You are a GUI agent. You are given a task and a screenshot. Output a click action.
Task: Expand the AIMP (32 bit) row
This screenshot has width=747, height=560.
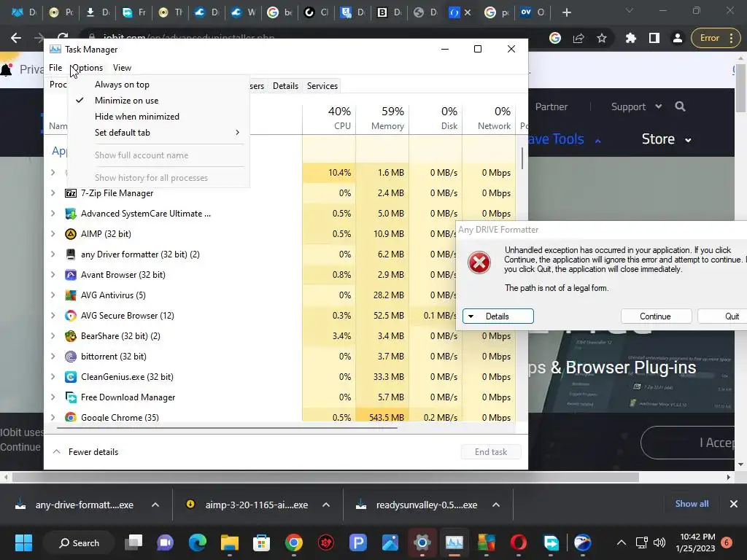(x=53, y=234)
